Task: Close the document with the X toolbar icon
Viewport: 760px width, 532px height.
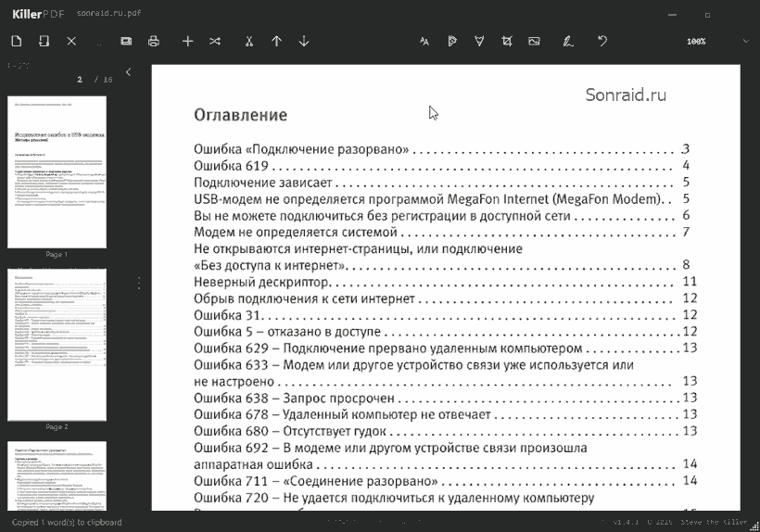Action: click(x=71, y=41)
